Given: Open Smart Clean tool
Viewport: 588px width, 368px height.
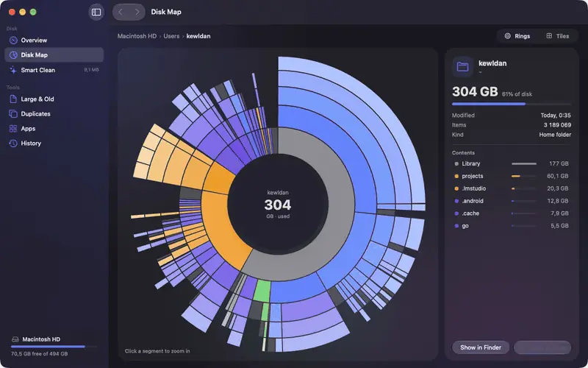Looking at the screenshot, I should (x=54, y=70).
